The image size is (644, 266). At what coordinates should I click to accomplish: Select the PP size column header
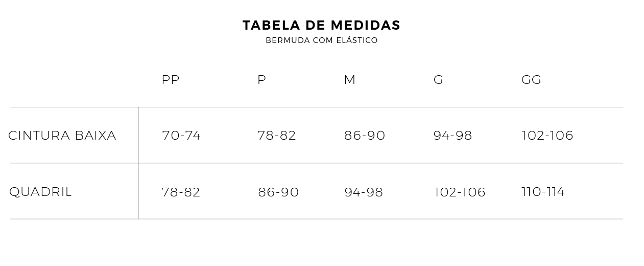pos(171,80)
